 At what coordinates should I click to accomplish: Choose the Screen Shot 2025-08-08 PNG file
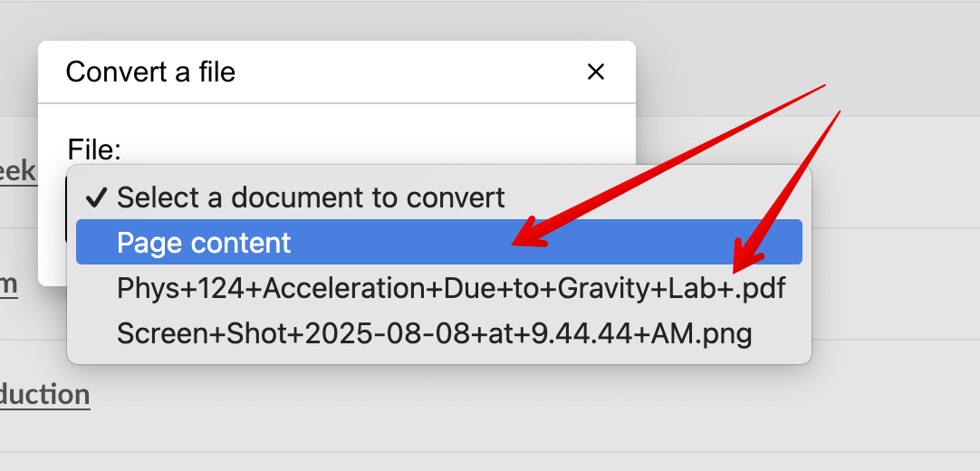tap(434, 334)
